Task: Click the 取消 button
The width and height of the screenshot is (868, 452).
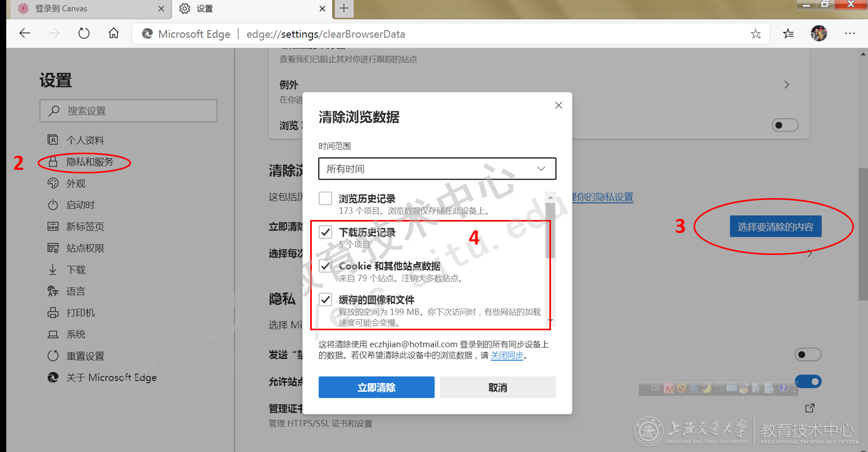Action: [498, 387]
